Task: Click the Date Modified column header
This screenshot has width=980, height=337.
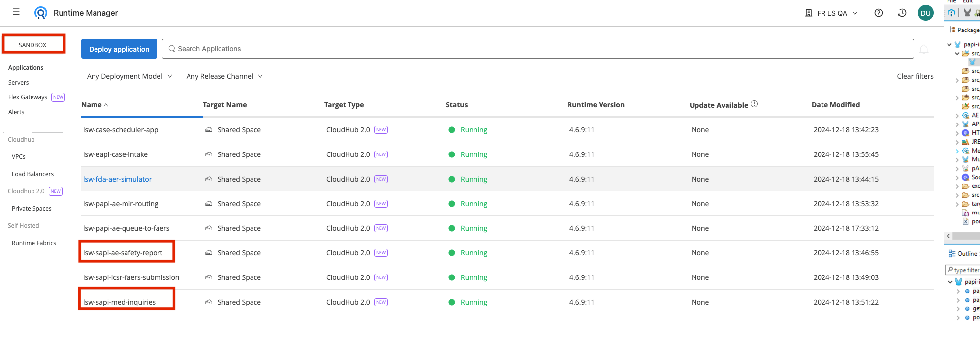Action: (836, 105)
